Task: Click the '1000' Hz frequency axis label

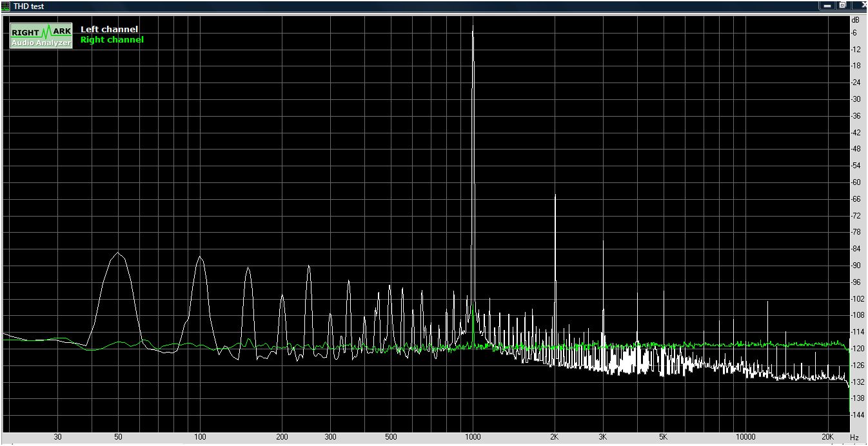Action: click(473, 437)
